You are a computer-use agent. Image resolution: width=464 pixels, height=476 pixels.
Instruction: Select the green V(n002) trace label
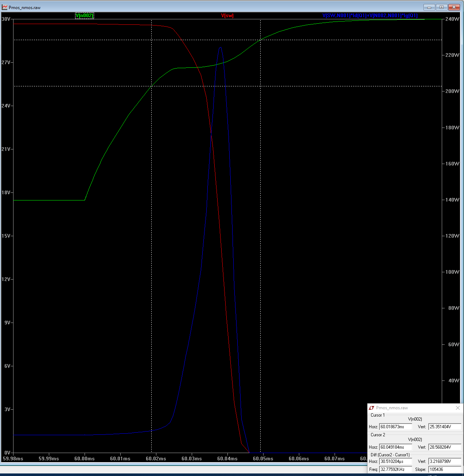tap(84, 16)
